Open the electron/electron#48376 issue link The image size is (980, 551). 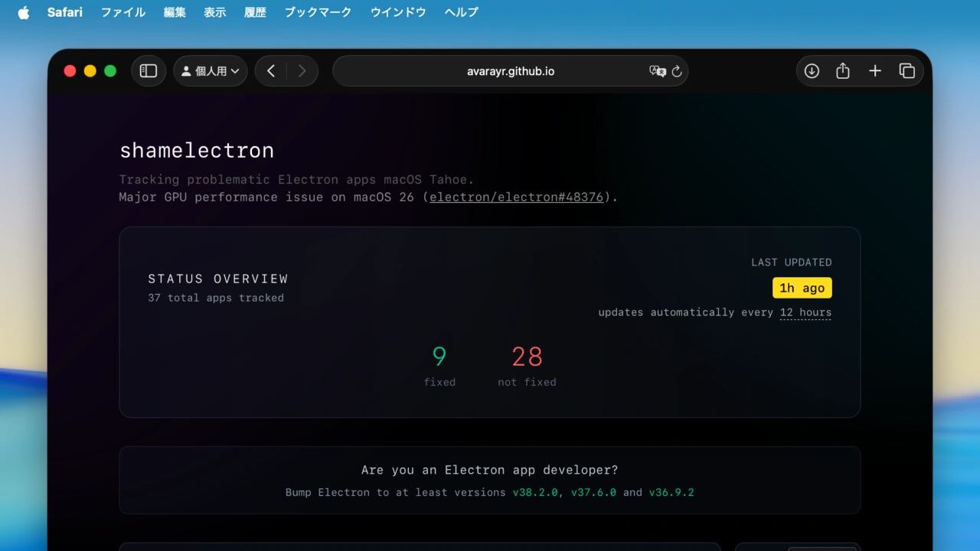tap(516, 197)
